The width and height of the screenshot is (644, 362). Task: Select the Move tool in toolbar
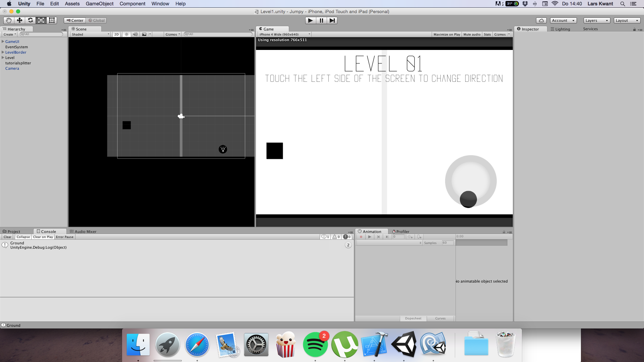pyautogui.click(x=19, y=20)
